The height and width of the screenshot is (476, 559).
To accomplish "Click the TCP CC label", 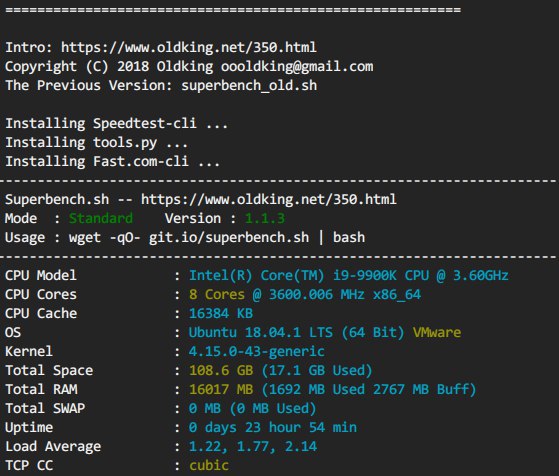I will tap(29, 466).
